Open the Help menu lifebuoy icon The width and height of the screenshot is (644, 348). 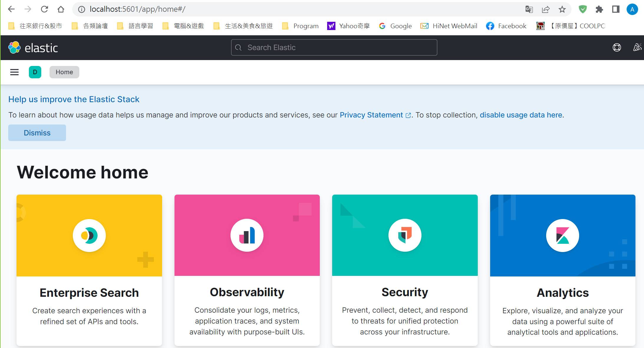(x=617, y=47)
